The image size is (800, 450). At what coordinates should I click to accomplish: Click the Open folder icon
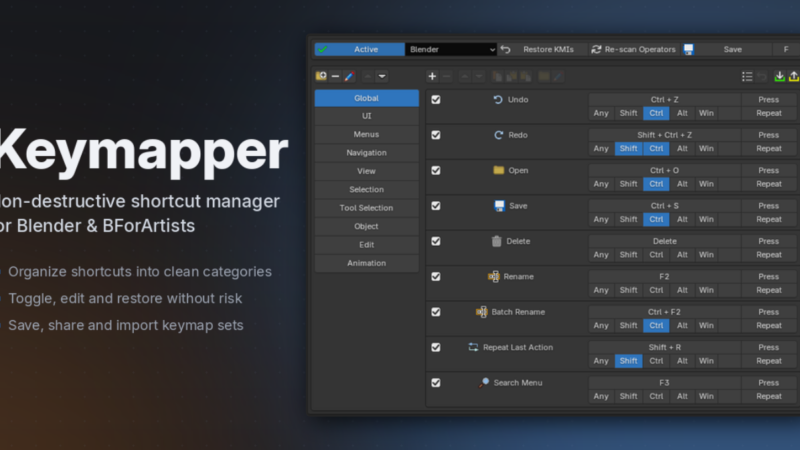(x=498, y=170)
